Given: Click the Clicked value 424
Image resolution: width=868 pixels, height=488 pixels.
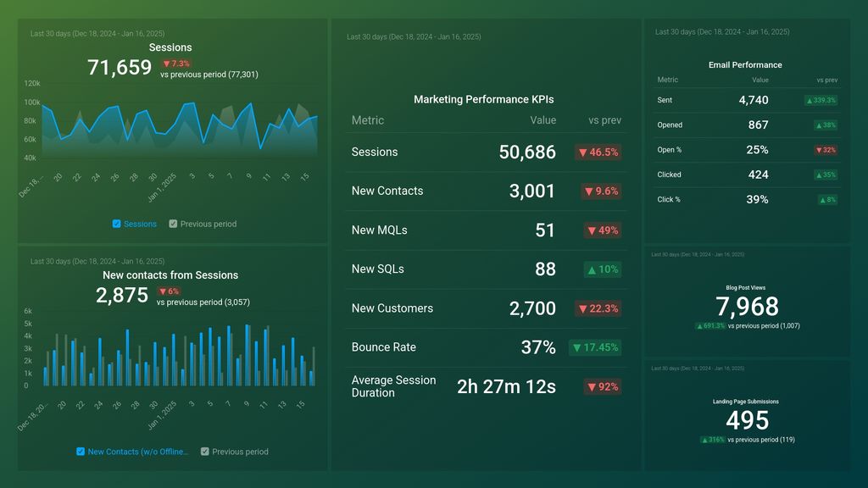Looking at the screenshot, I should tap(759, 175).
